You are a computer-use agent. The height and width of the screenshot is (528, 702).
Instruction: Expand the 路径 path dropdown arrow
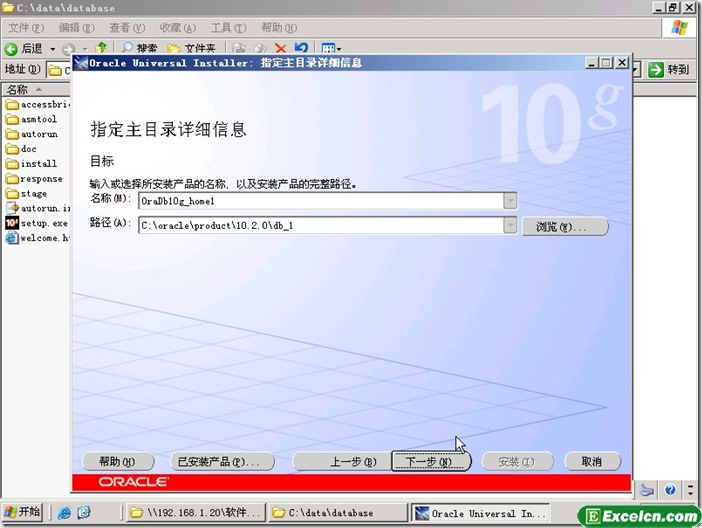coord(511,226)
